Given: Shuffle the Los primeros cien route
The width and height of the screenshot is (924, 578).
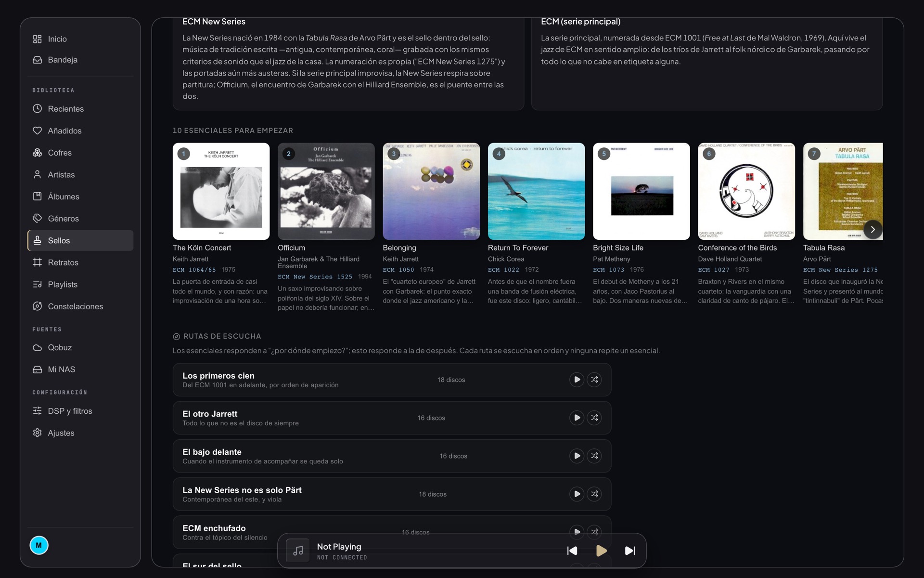Looking at the screenshot, I should coord(594,380).
